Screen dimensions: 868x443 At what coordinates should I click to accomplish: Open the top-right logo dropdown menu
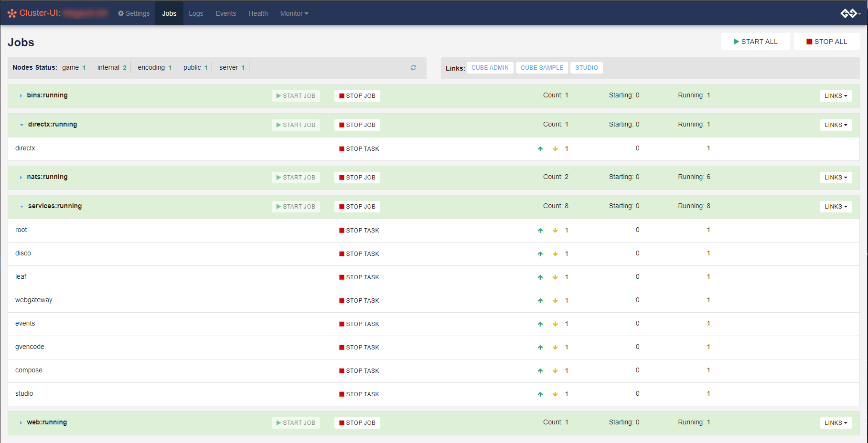851,13
